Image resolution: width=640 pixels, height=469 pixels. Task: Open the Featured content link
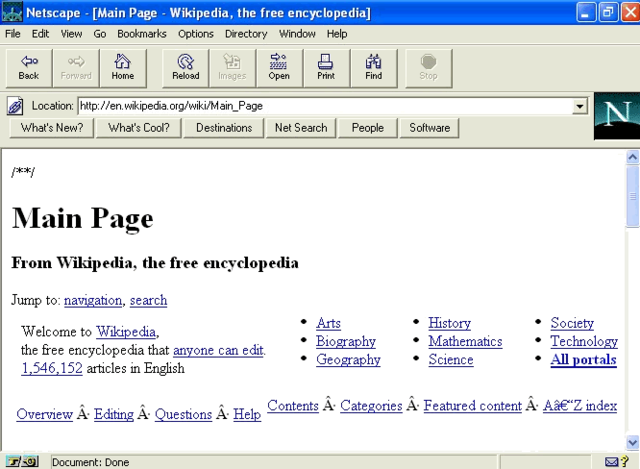click(x=473, y=406)
